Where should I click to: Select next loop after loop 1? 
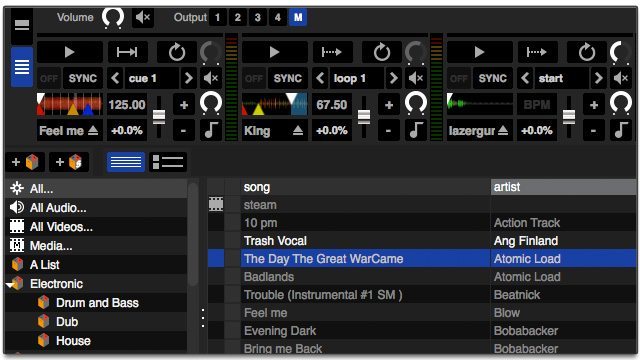point(393,78)
